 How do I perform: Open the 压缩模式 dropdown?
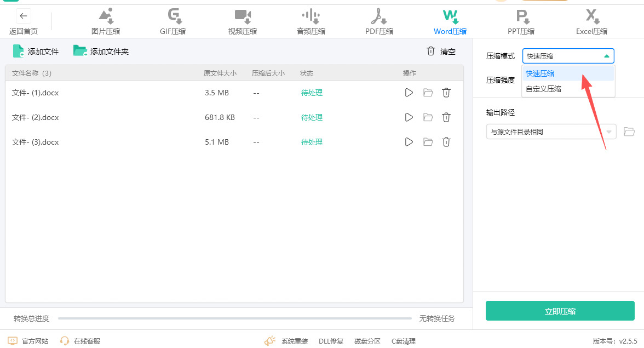tap(568, 56)
